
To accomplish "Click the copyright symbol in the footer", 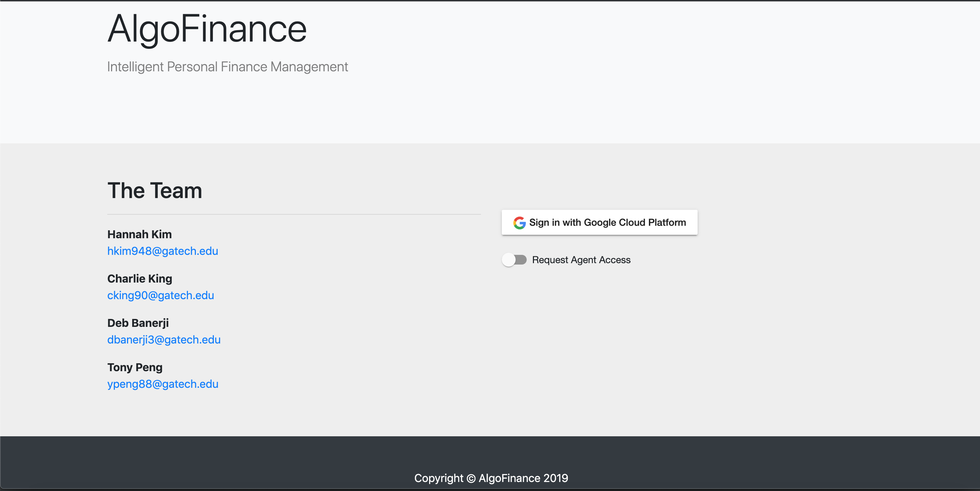I will [471, 479].
